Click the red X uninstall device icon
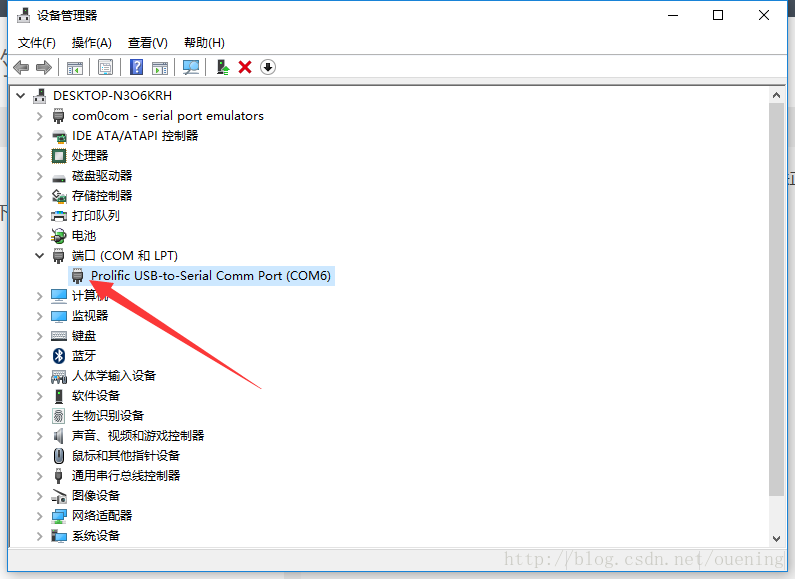The width and height of the screenshot is (795, 579). [x=245, y=67]
